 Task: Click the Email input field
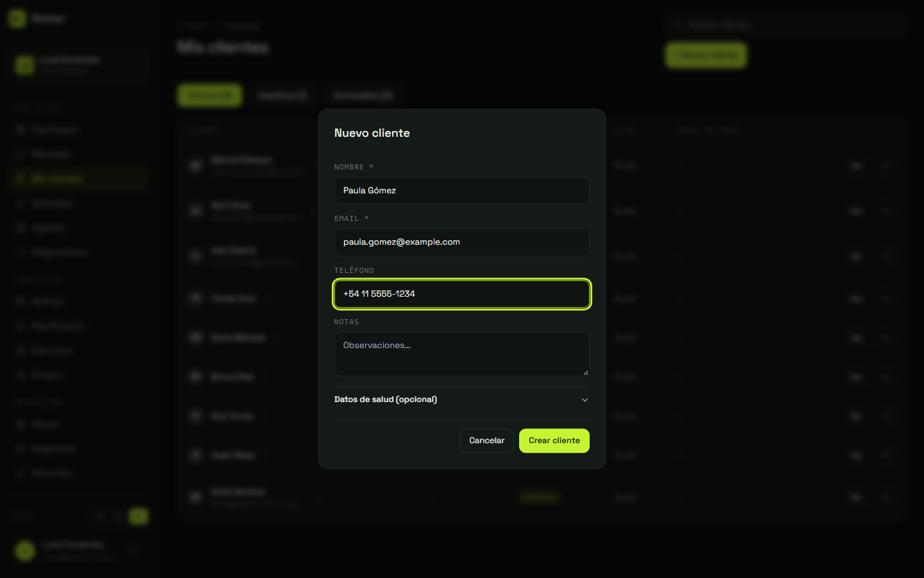[461, 242]
